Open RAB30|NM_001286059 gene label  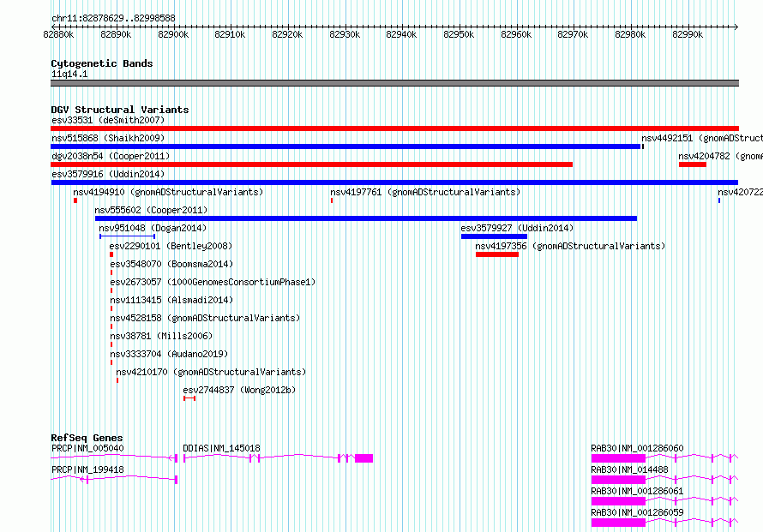pos(637,512)
